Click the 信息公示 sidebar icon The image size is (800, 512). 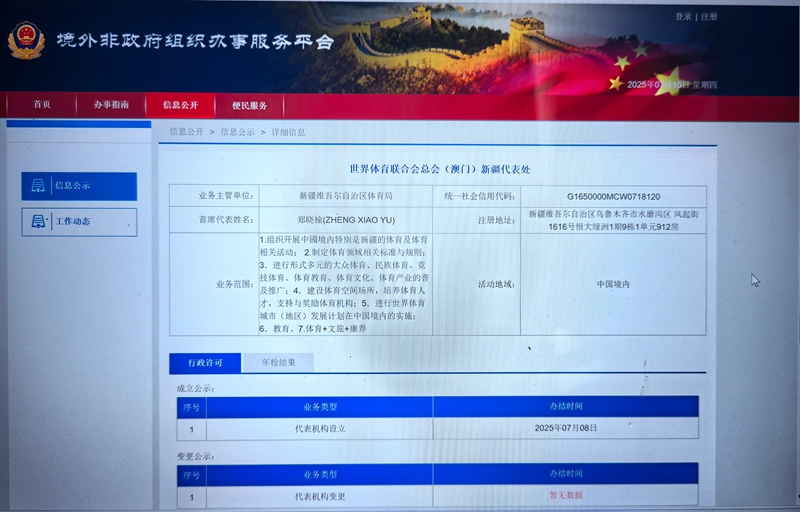tap(38, 186)
